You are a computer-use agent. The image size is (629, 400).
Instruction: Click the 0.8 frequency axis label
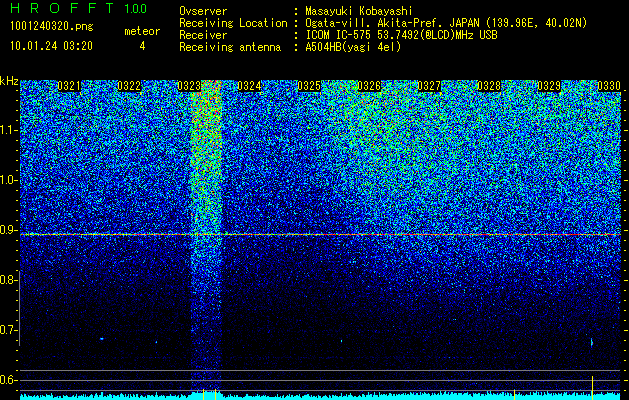[7, 280]
